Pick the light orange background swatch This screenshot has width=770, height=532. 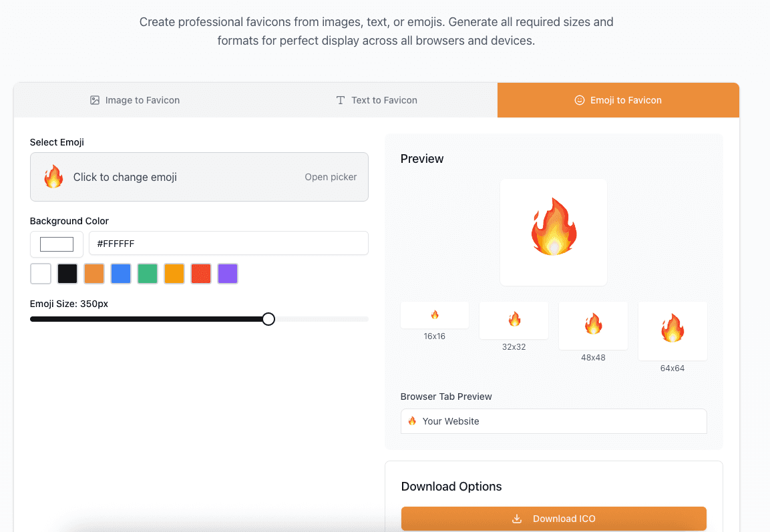pos(93,274)
